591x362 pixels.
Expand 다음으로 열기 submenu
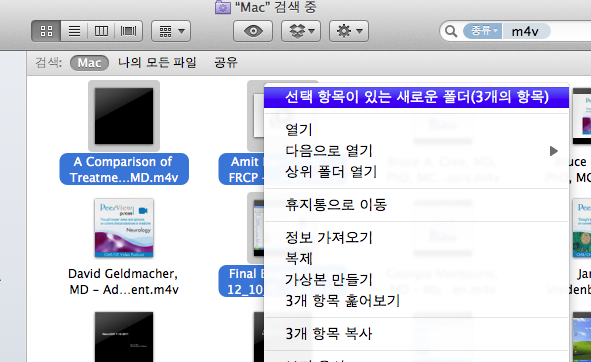416,151
